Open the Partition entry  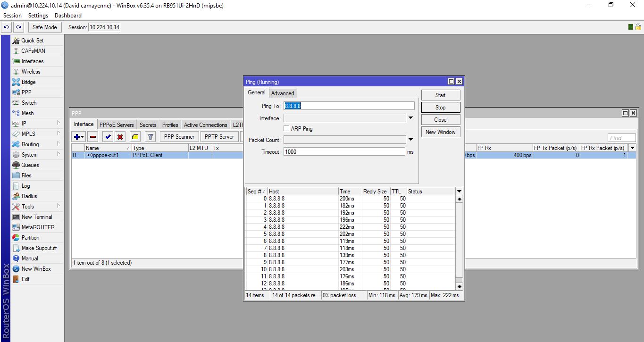tap(30, 238)
